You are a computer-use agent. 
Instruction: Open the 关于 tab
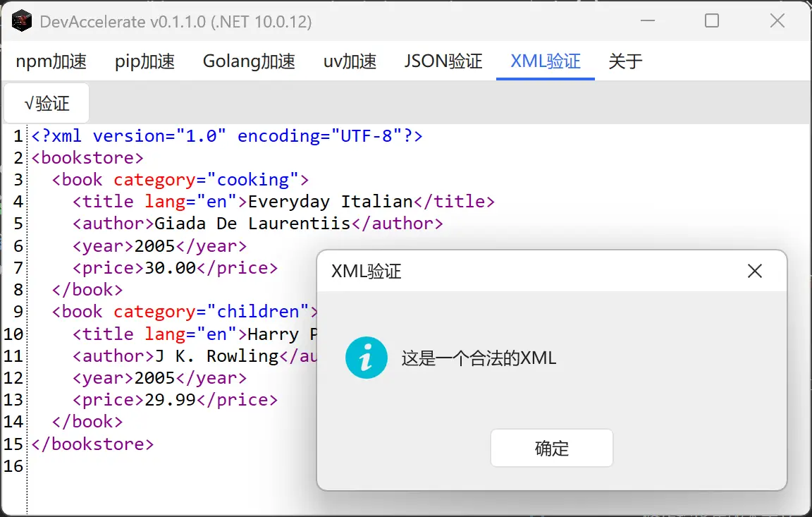point(626,61)
